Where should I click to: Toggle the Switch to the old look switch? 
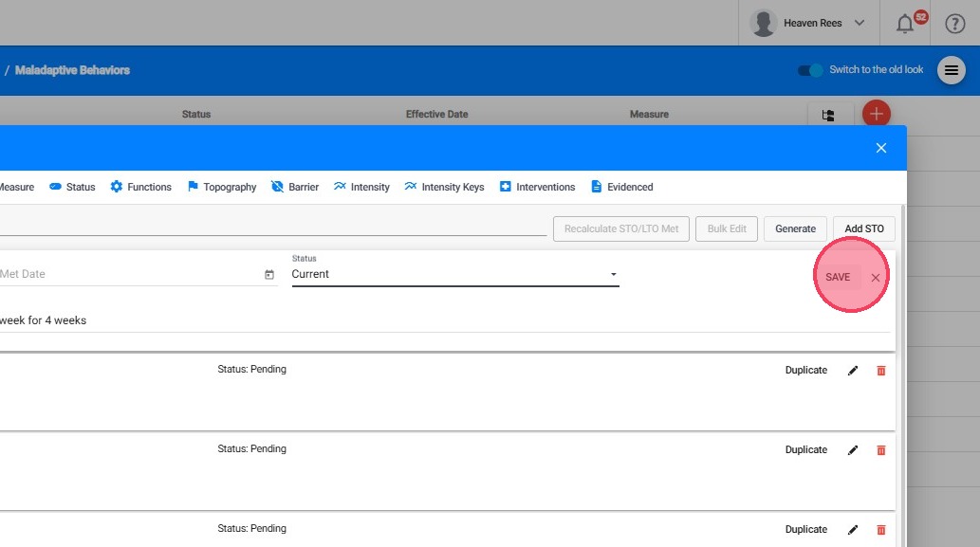tap(811, 70)
